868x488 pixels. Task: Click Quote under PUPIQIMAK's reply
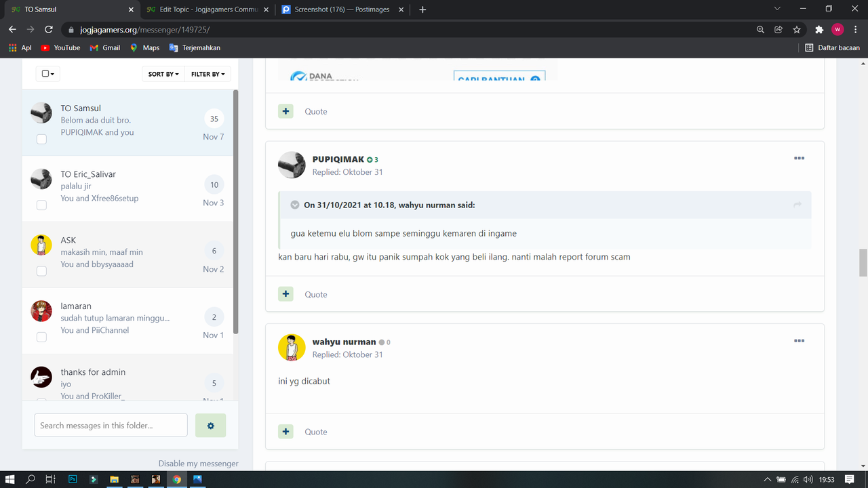click(316, 294)
